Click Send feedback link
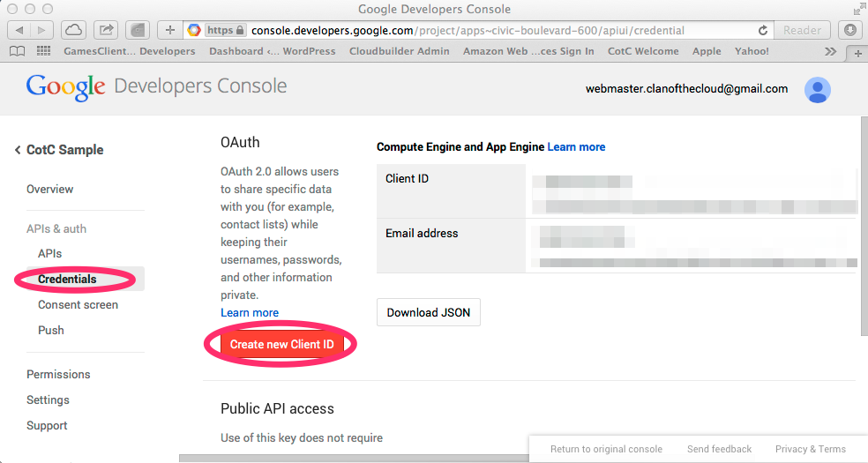 [x=719, y=449]
